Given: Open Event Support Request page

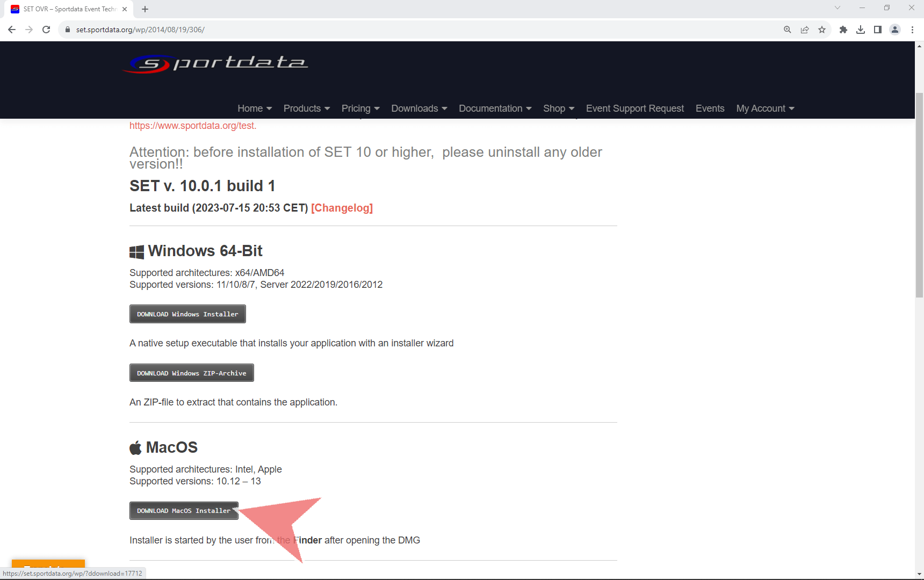Looking at the screenshot, I should (x=635, y=108).
